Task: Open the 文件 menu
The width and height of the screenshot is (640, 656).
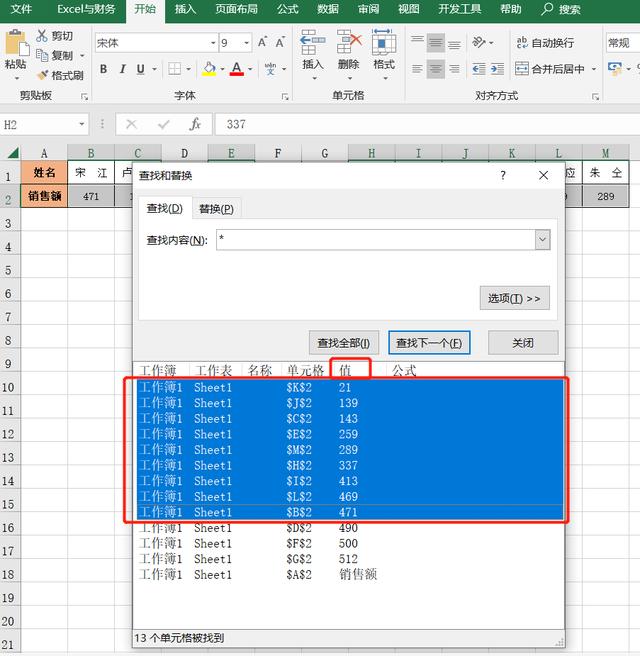Action: click(20, 9)
